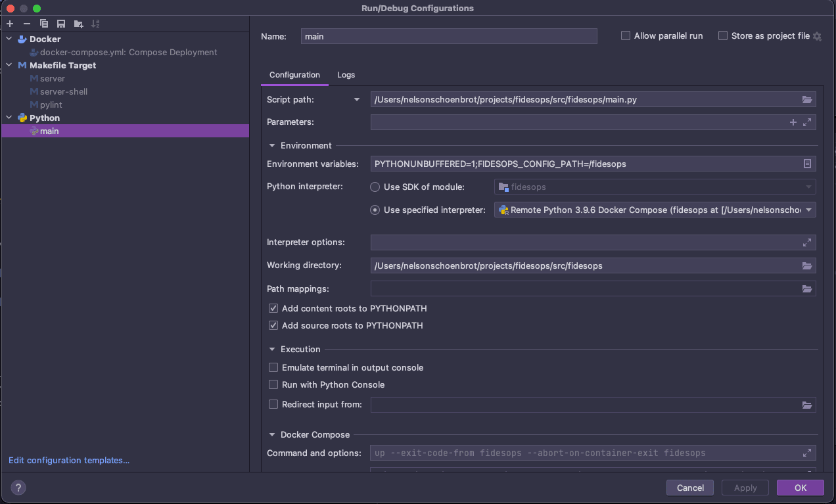
Task: Collapse the Execution section
Action: click(272, 349)
